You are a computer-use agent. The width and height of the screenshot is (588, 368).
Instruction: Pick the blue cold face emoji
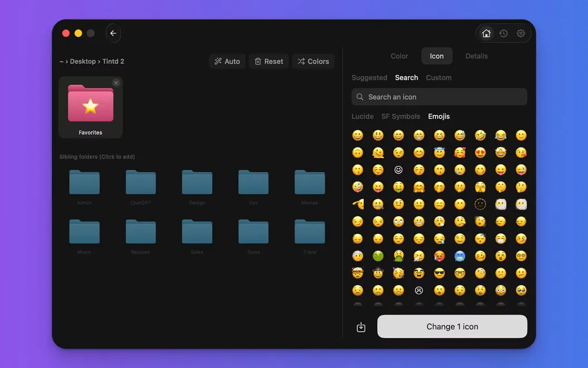pos(460,256)
